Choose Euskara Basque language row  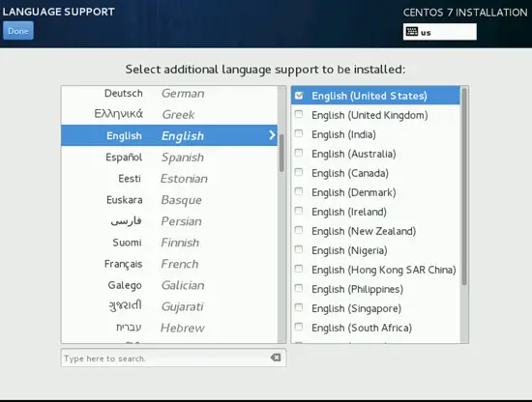click(x=169, y=200)
